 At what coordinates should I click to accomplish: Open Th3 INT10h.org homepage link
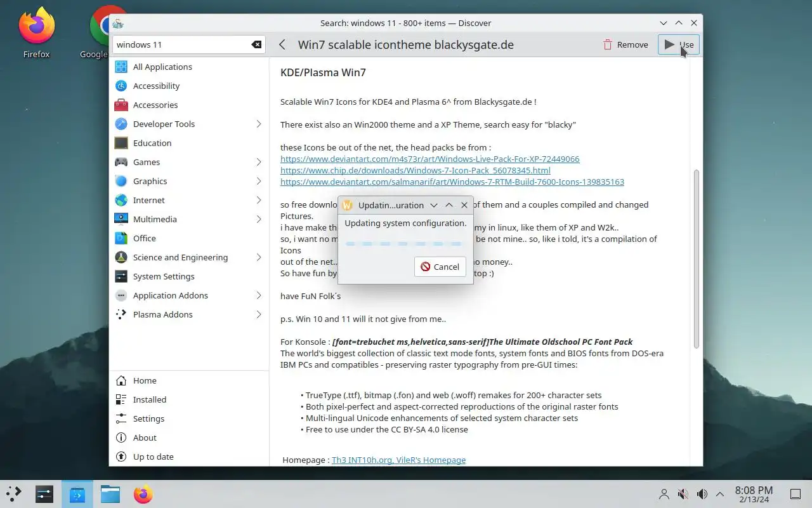(398, 460)
